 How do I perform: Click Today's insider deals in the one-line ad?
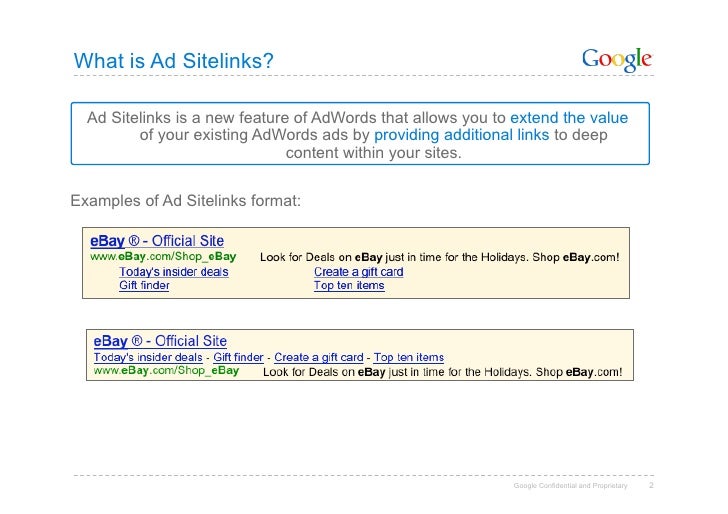tap(148, 357)
